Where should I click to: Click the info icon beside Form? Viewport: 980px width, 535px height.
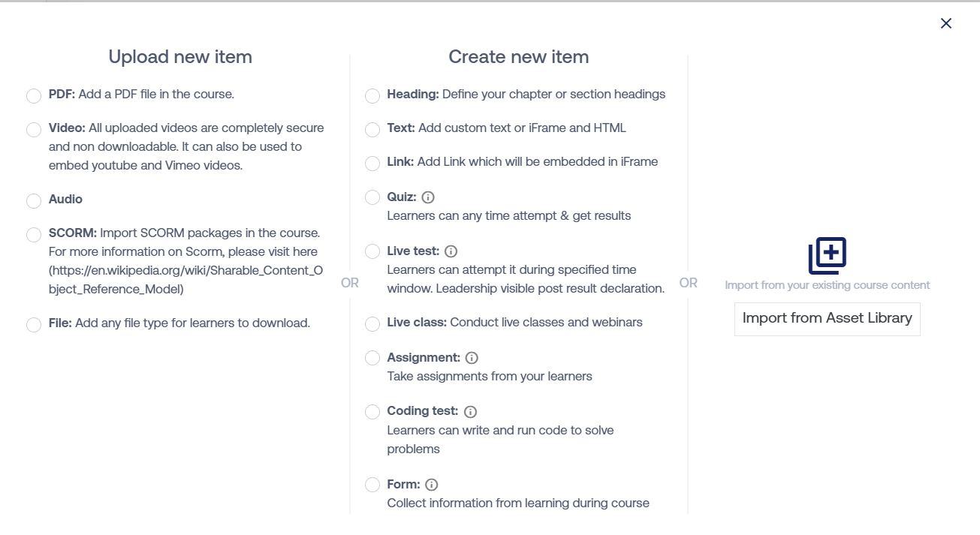tap(432, 485)
